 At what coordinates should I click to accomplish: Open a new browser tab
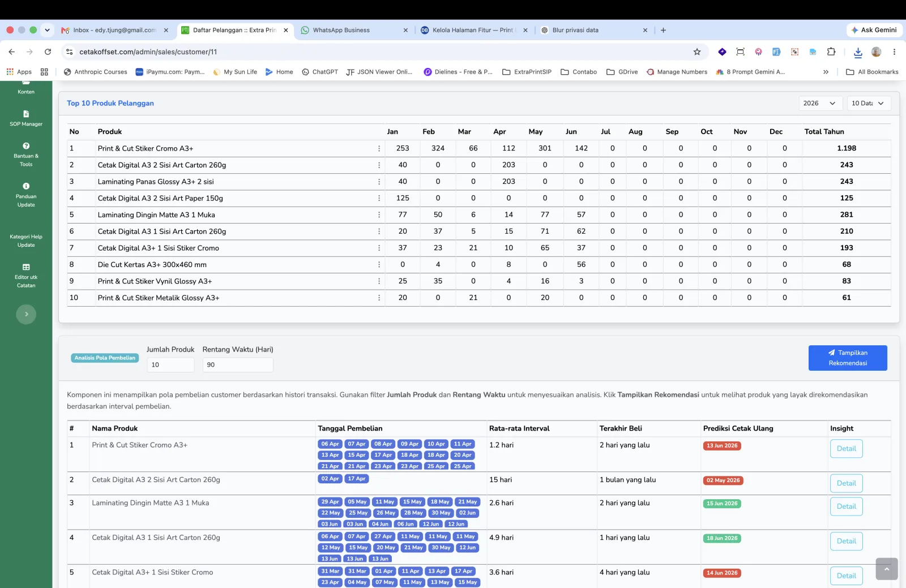pyautogui.click(x=663, y=30)
